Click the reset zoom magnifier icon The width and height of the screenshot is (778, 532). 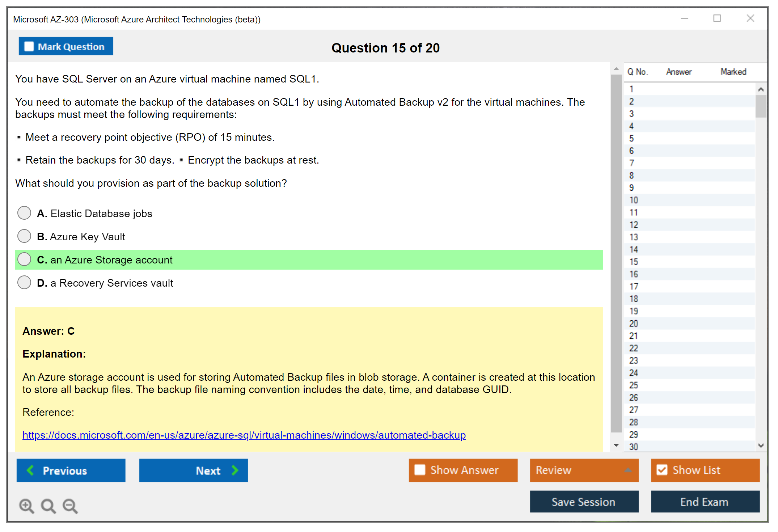(x=48, y=506)
